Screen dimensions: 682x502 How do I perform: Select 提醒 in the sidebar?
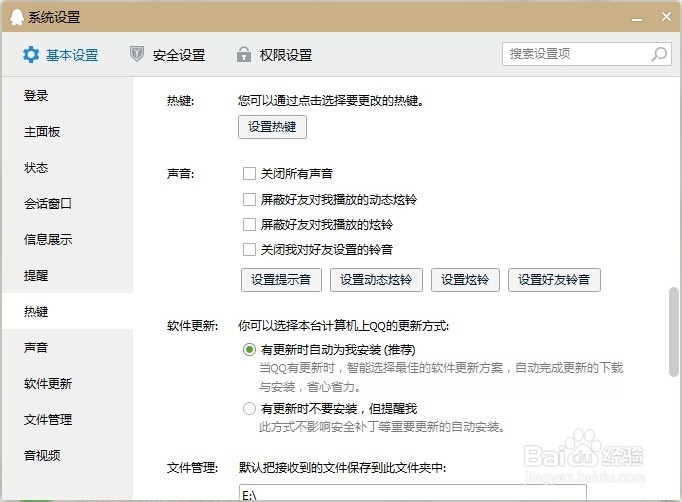pyautogui.click(x=67, y=275)
